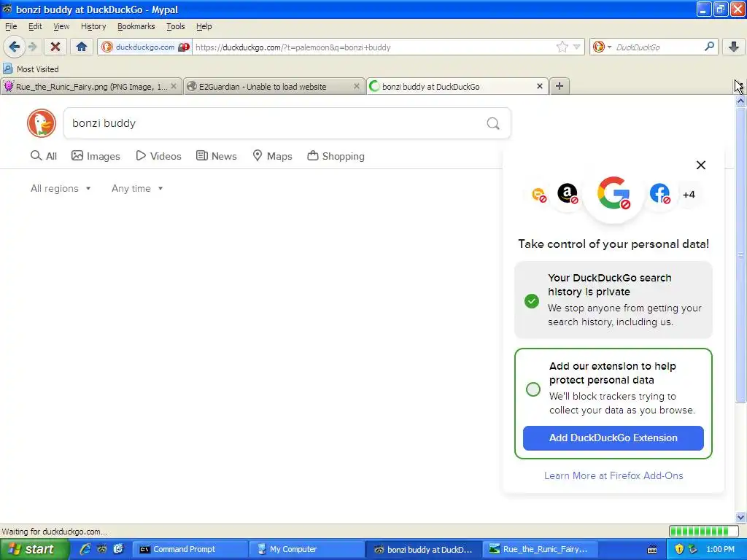The height and width of the screenshot is (560, 747).
Task: Click the security shield tray icon
Action: pos(679,549)
